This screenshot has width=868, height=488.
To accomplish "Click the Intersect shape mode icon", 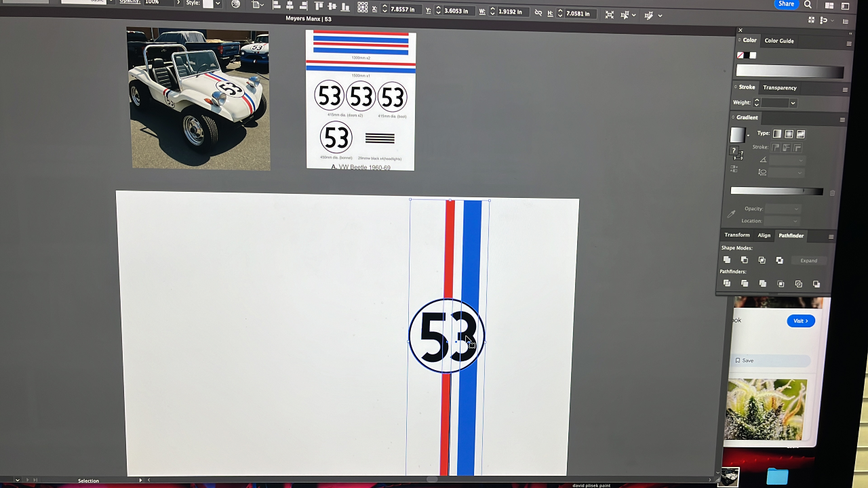I will pos(762,260).
